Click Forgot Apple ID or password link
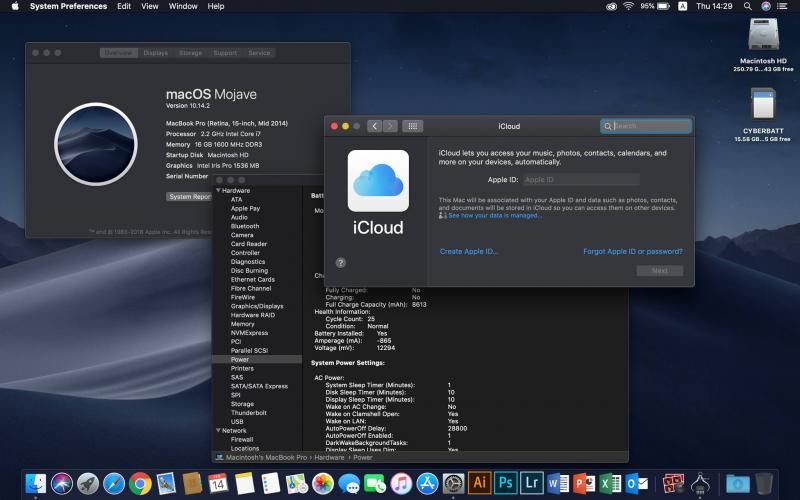800x500 pixels. click(x=633, y=252)
